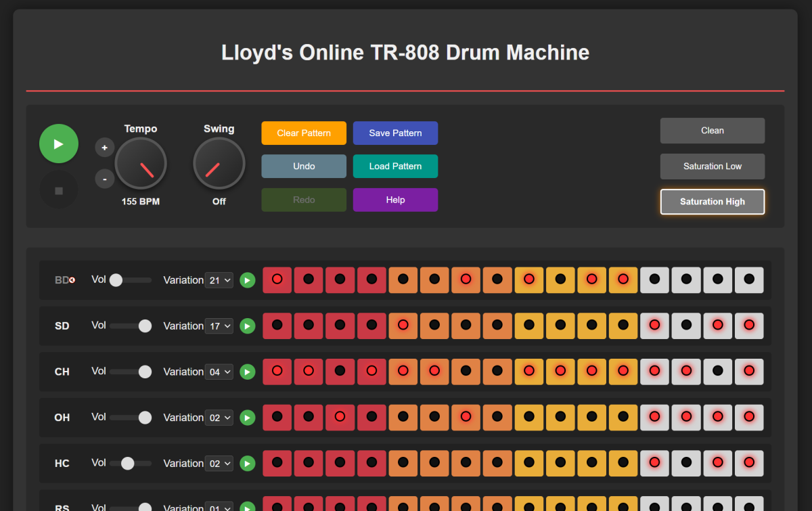
Task: Click the Tempo knob
Action: [x=141, y=164]
